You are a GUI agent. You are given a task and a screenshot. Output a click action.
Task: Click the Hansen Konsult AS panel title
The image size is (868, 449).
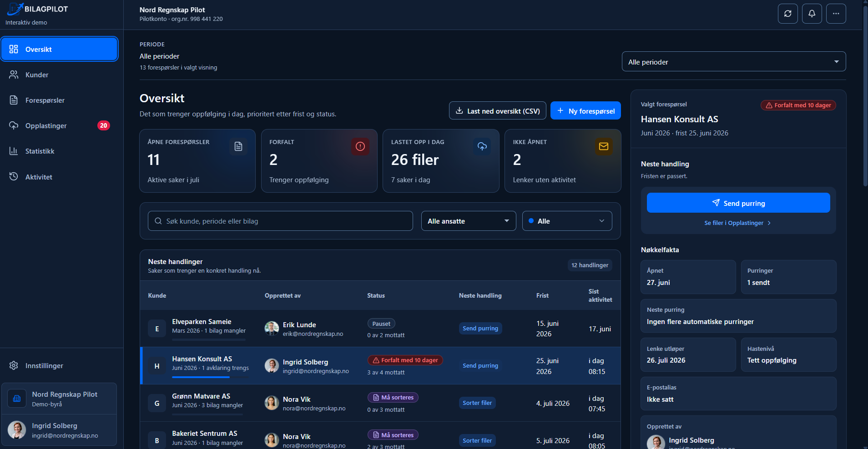[679, 119]
